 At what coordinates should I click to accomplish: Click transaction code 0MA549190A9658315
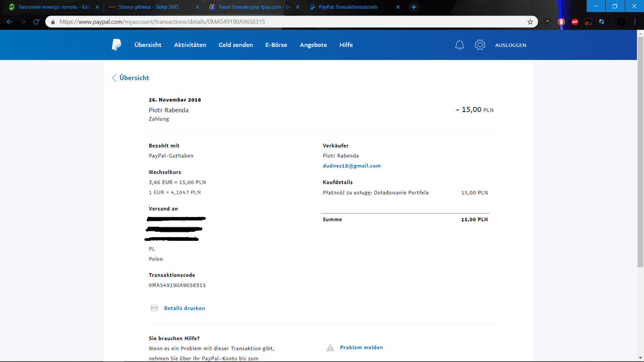[177, 285]
